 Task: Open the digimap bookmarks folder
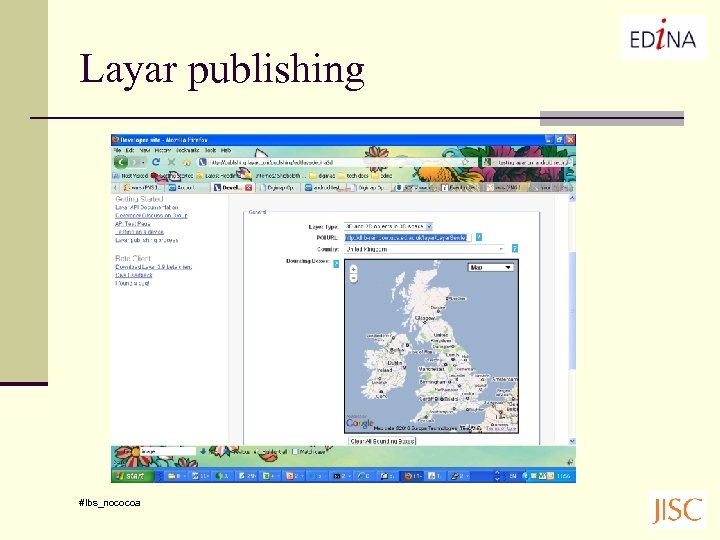pyautogui.click(x=321, y=175)
